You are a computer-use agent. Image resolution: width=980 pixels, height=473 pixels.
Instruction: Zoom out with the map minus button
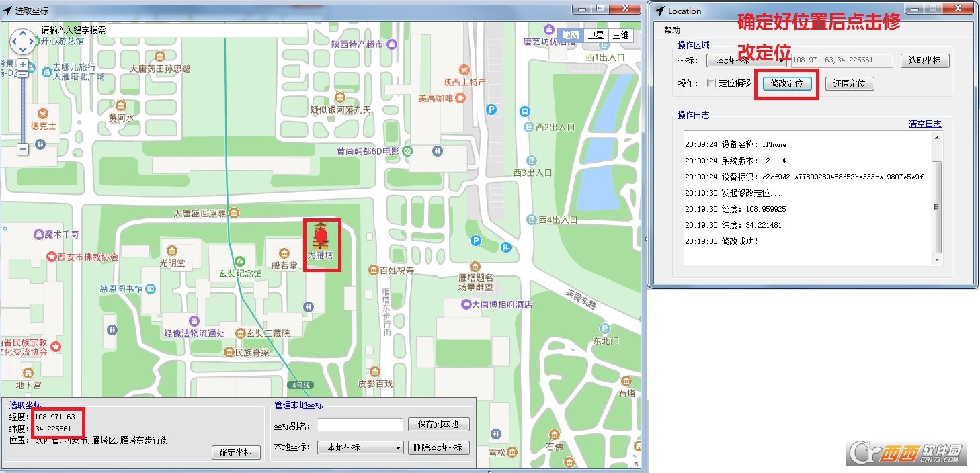pyautogui.click(x=23, y=149)
